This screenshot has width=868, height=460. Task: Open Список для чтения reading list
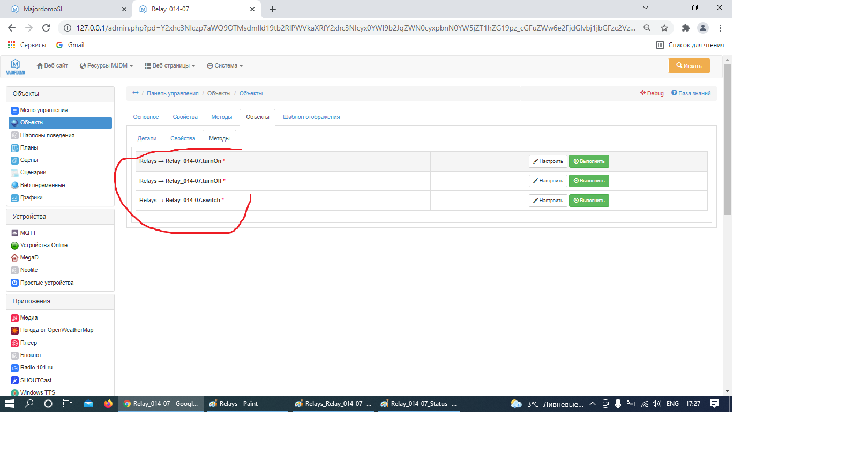pos(690,45)
